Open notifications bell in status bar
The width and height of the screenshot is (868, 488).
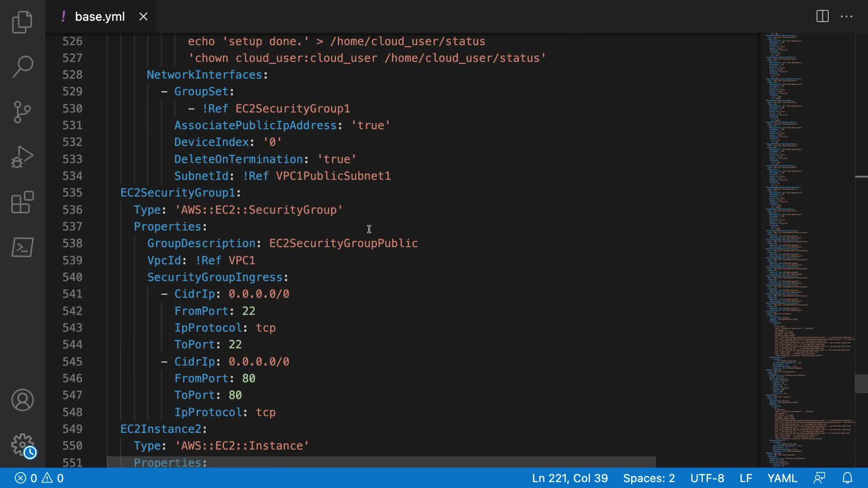(x=847, y=478)
